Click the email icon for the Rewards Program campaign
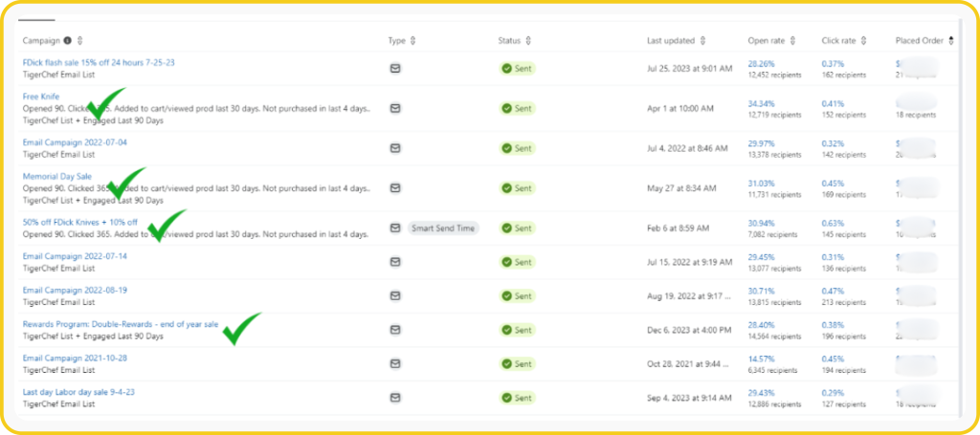 click(394, 330)
